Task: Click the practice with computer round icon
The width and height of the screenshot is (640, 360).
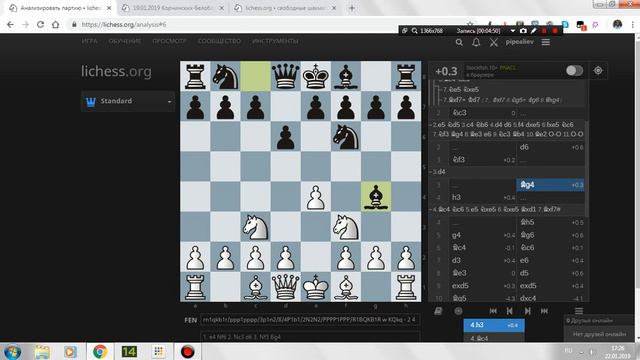Action: coord(458,311)
